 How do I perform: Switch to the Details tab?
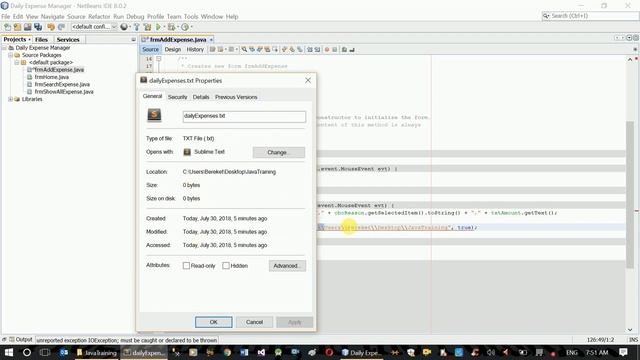(201, 97)
